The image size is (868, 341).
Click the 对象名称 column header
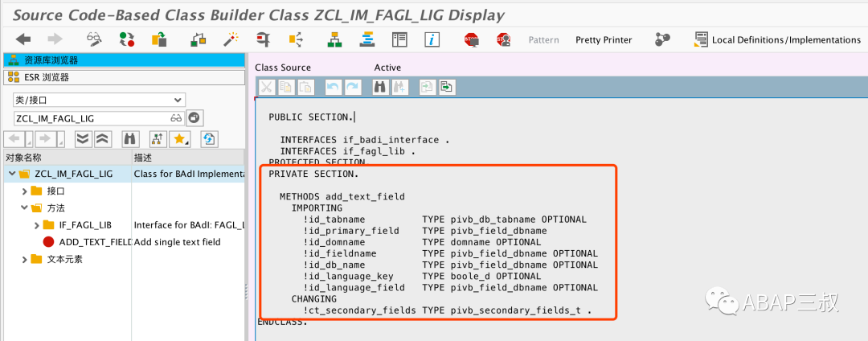tap(68, 157)
